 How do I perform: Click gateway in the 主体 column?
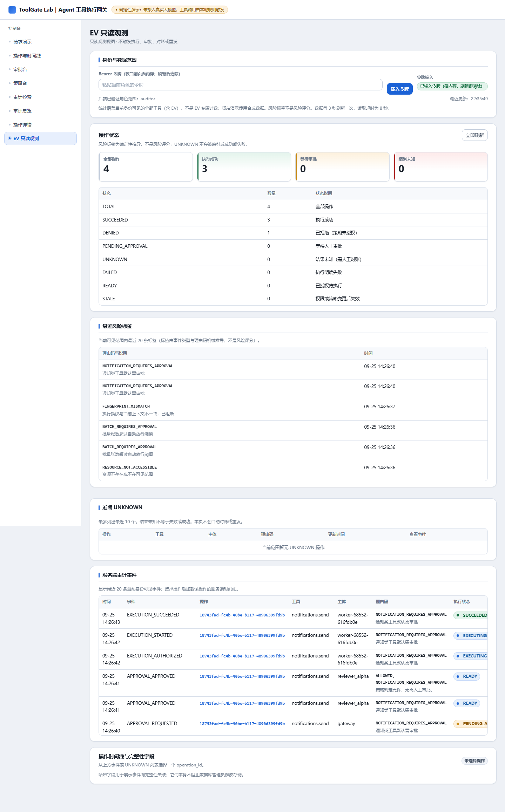pyautogui.click(x=346, y=724)
